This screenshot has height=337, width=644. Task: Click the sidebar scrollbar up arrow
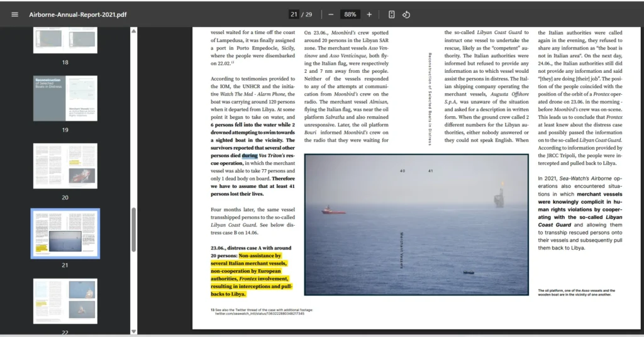click(133, 31)
